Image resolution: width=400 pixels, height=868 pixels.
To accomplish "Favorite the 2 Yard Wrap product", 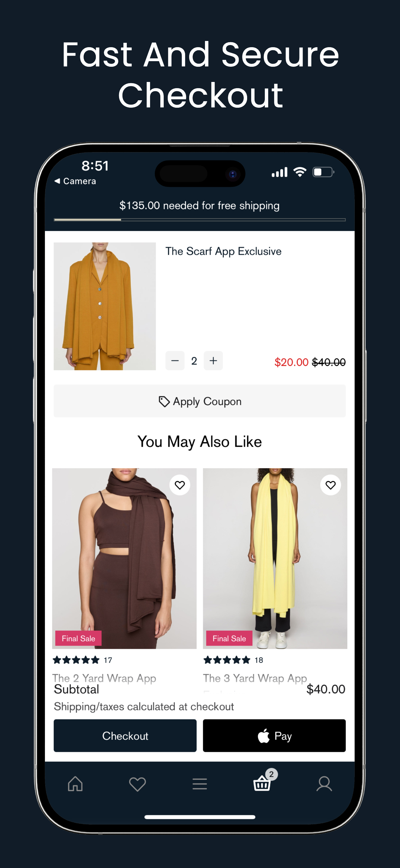I will click(x=180, y=485).
